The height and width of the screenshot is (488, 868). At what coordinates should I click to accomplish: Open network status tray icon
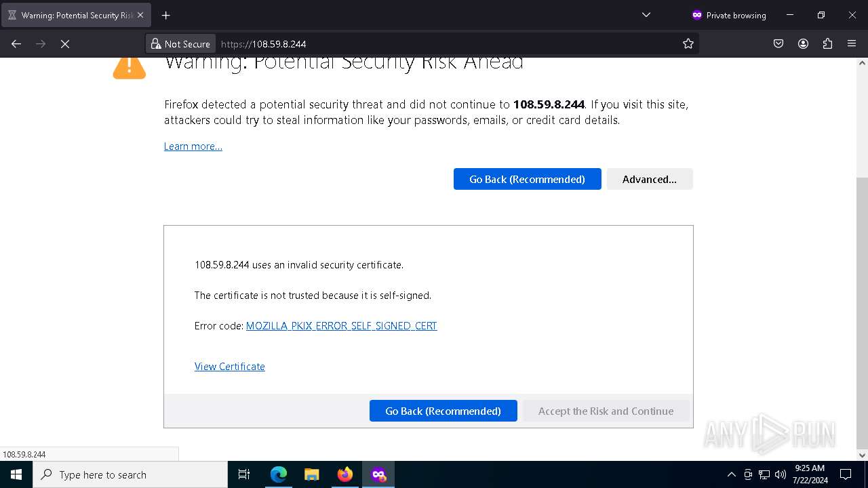click(x=764, y=474)
